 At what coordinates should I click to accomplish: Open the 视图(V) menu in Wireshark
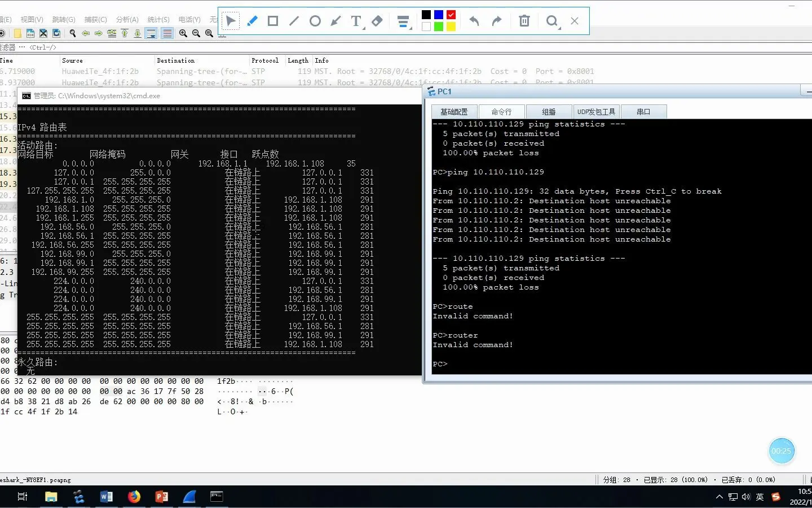(x=32, y=19)
